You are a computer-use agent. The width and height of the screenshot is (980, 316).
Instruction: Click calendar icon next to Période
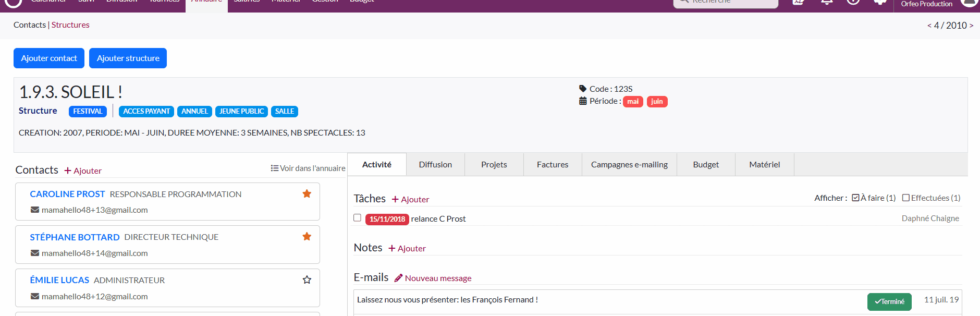point(583,101)
